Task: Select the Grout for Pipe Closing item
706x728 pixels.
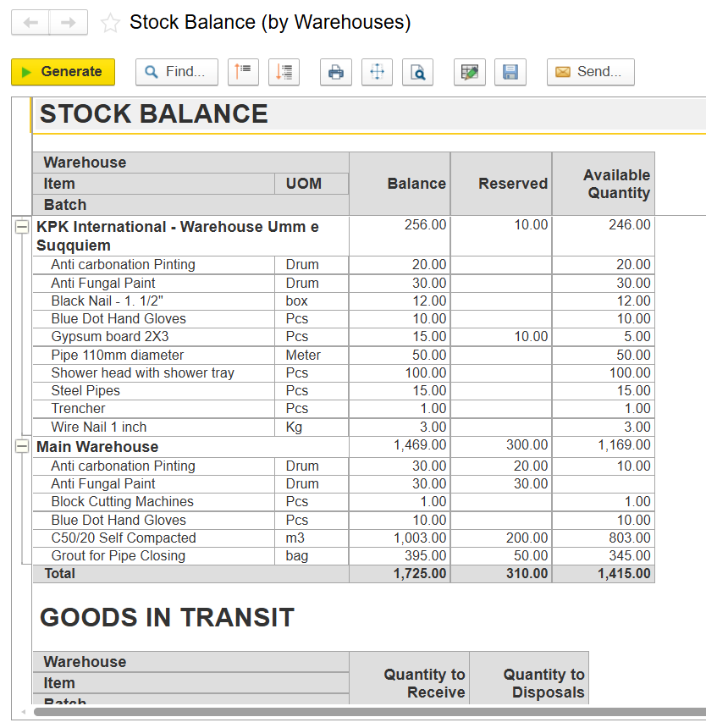Action: 118,556
